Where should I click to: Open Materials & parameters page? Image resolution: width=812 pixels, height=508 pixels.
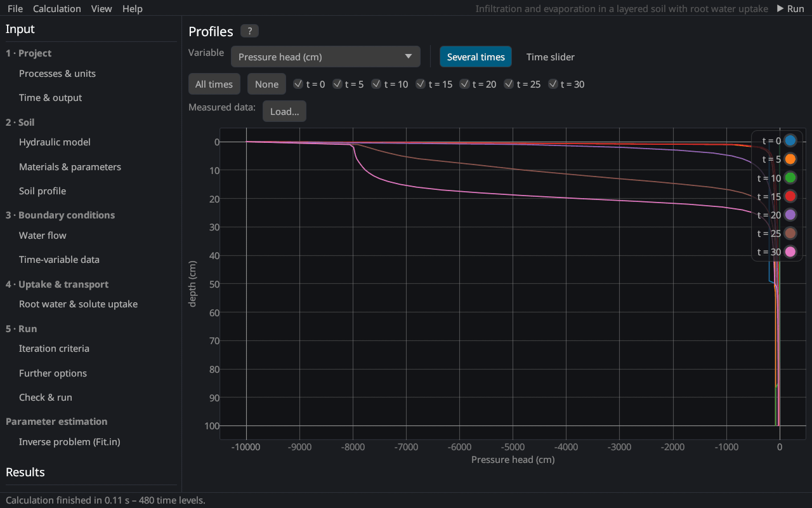(70, 167)
